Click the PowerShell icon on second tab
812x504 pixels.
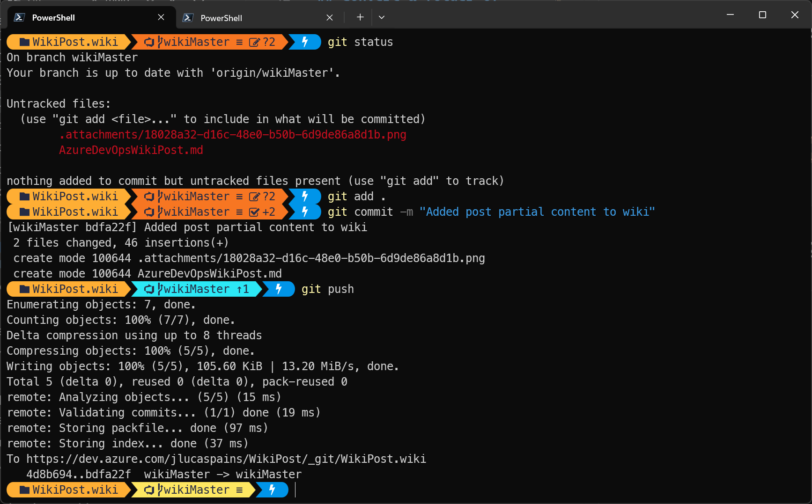point(188,18)
